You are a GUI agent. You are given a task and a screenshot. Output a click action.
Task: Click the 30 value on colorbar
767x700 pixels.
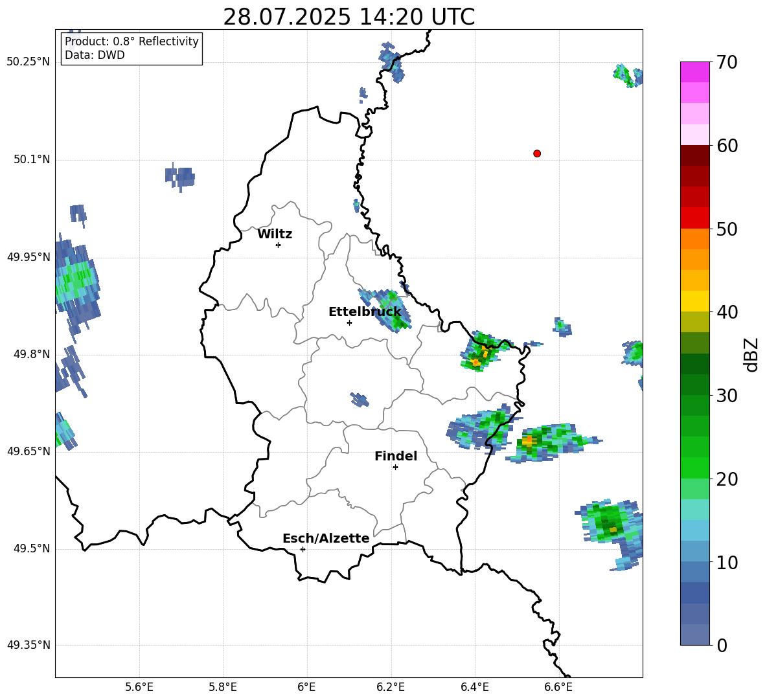tap(726, 396)
